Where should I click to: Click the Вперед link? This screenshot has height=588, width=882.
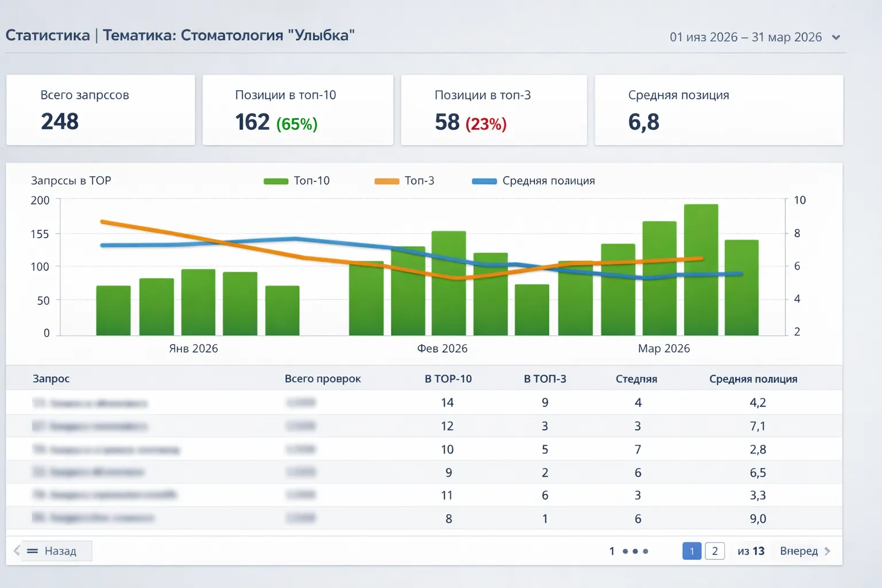tap(799, 551)
